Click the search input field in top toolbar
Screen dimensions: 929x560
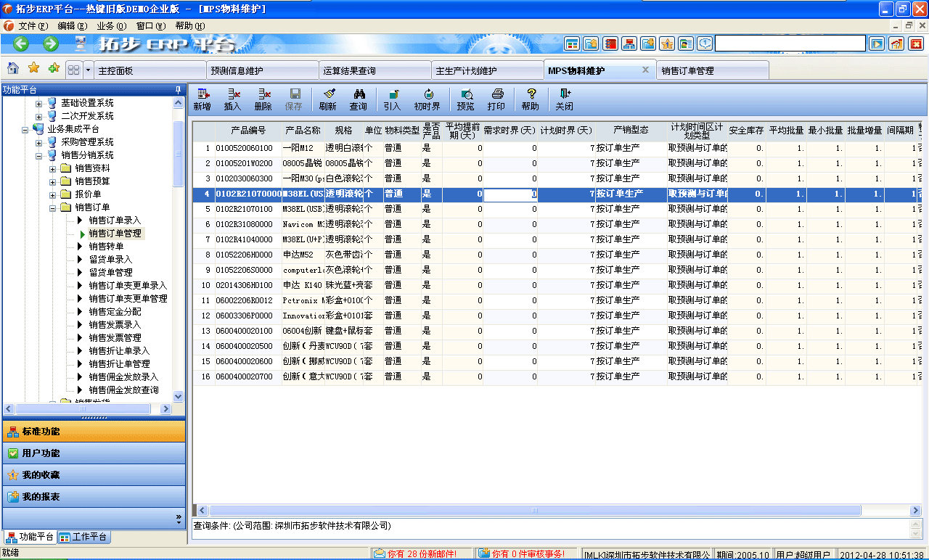click(790, 44)
